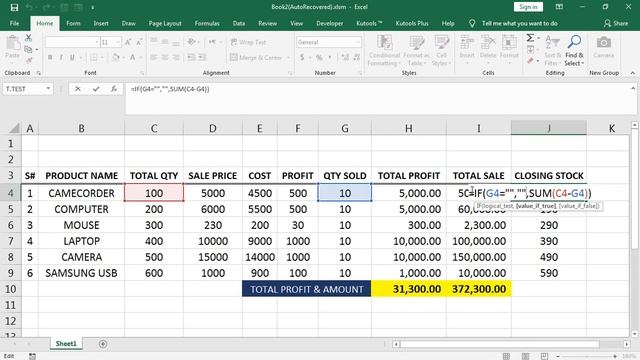This screenshot has height=360, width=640.
Task: Click the Fill Color paint bucket icon
Action: (116, 58)
